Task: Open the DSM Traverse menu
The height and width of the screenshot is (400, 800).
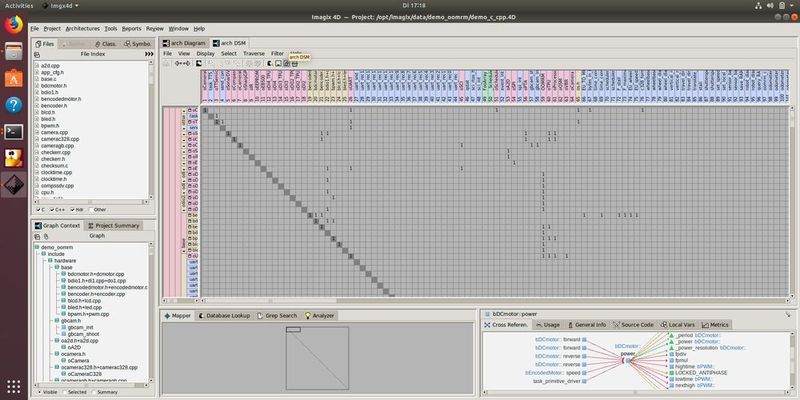Action: [x=254, y=53]
